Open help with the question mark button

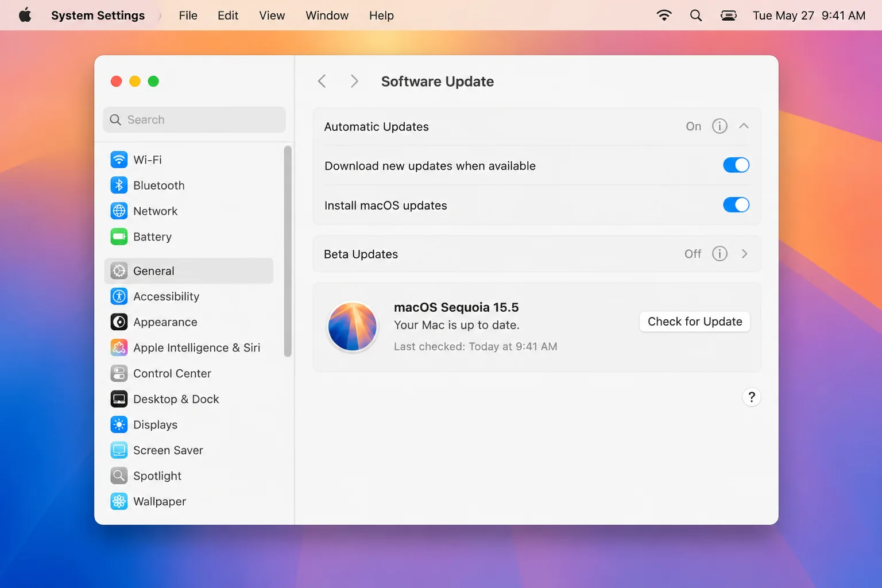click(x=752, y=397)
